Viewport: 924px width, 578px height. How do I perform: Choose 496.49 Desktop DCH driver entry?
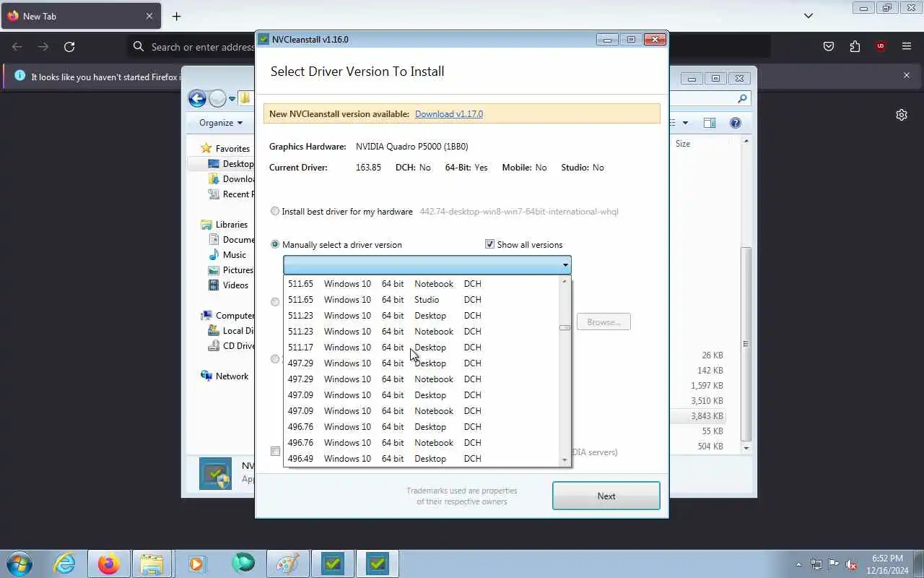pyautogui.click(x=422, y=459)
